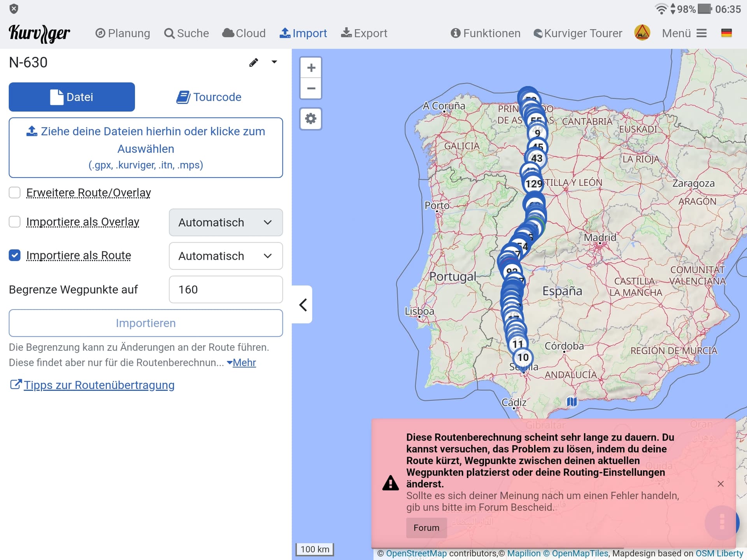Open map settings gear icon
This screenshot has height=560, width=747.
click(x=311, y=119)
